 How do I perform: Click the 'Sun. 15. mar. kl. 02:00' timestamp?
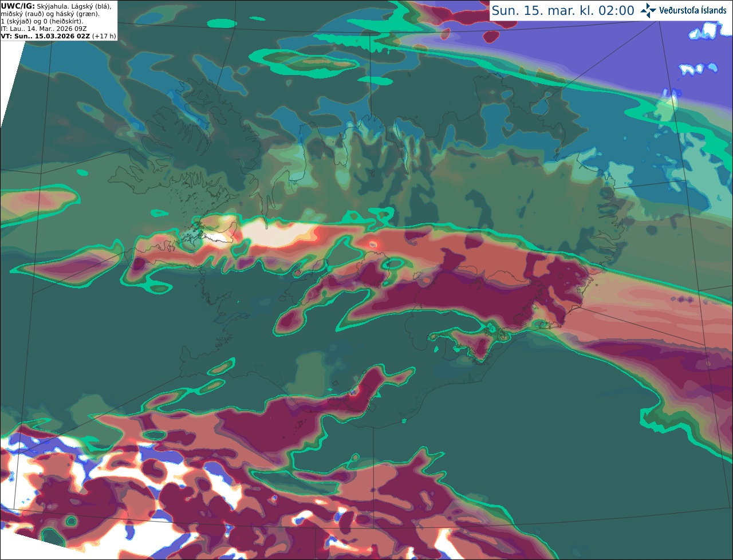[563, 10]
